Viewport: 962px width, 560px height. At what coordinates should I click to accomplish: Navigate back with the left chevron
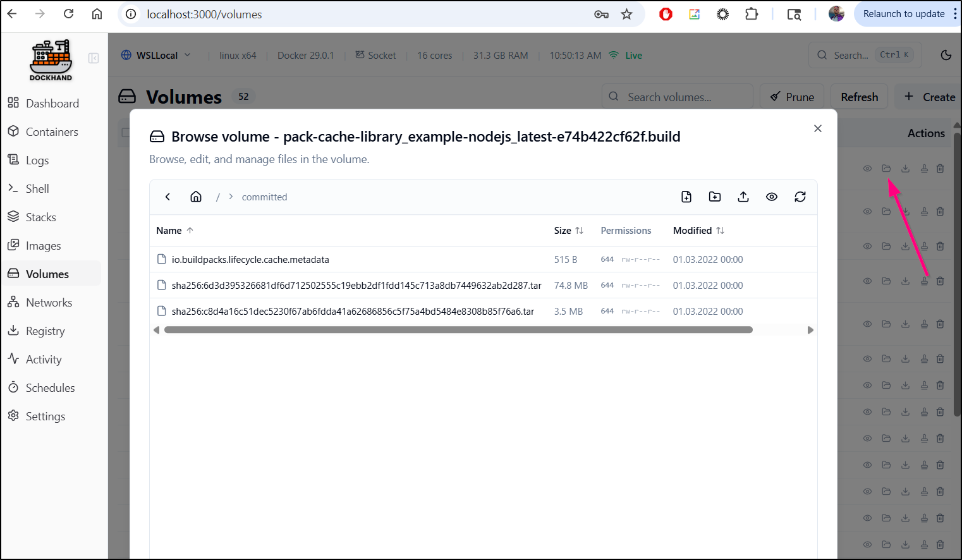pos(167,197)
